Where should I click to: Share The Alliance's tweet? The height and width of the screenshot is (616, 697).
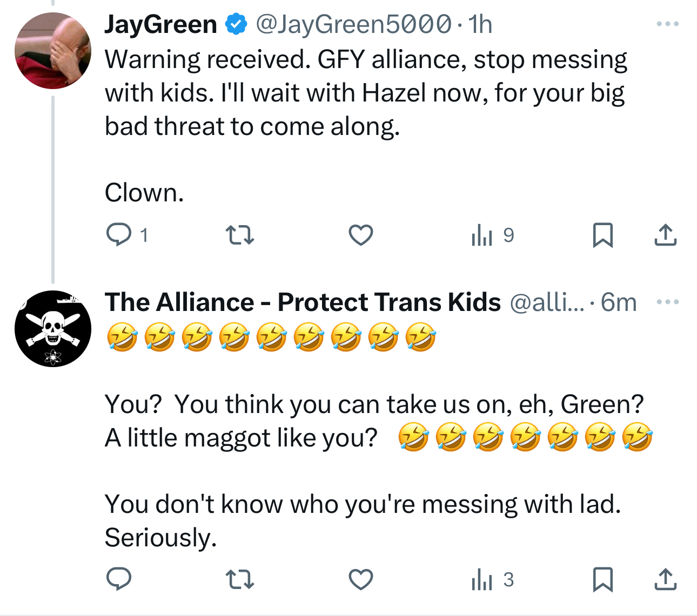(x=665, y=579)
